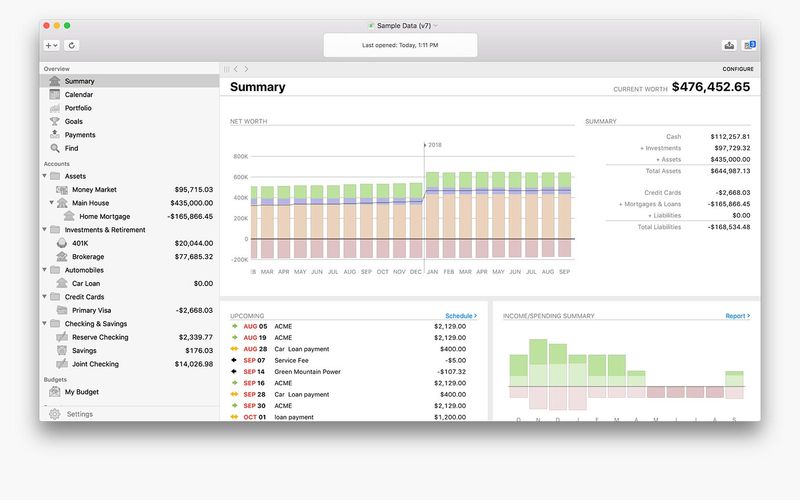The width and height of the screenshot is (800, 500).
Task: Click the CONFIGURE button
Action: click(x=738, y=69)
